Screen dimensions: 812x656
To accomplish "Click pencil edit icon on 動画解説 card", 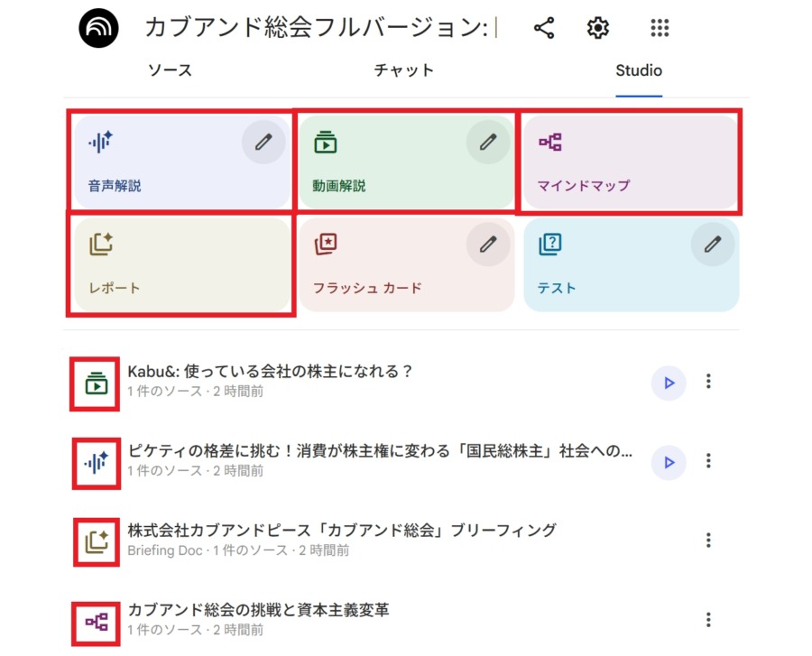I will [488, 142].
